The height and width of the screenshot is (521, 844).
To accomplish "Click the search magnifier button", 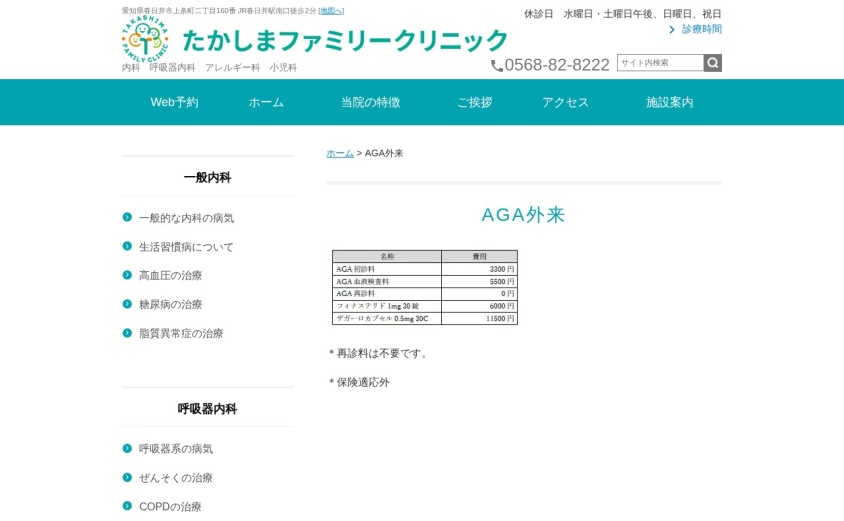I will pyautogui.click(x=712, y=63).
